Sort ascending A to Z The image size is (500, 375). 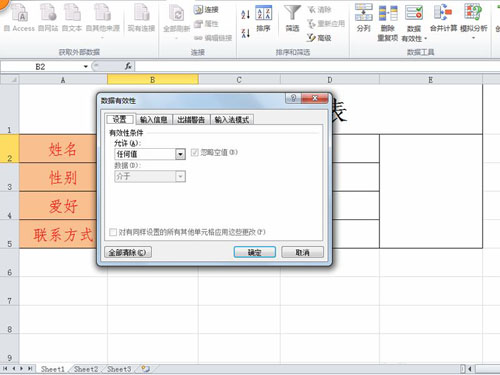point(245,14)
